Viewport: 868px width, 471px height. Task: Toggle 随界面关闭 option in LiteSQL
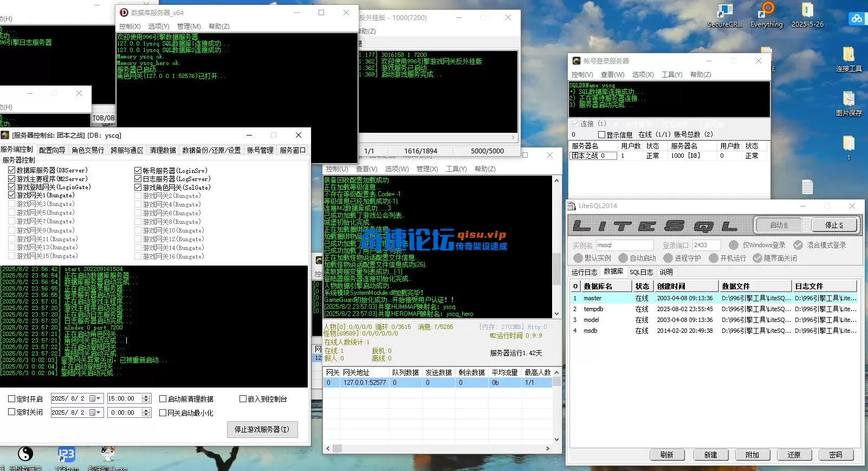[x=757, y=258]
